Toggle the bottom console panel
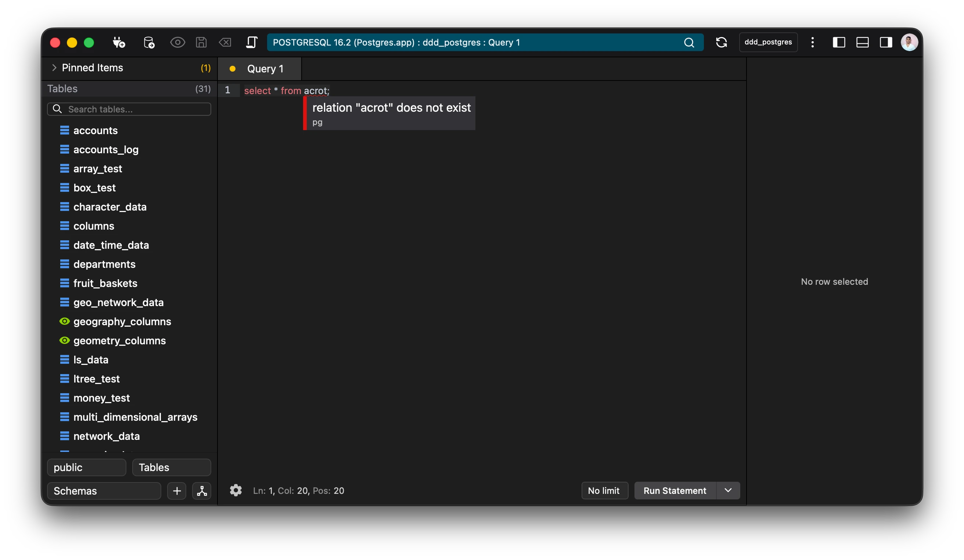 [x=862, y=43]
